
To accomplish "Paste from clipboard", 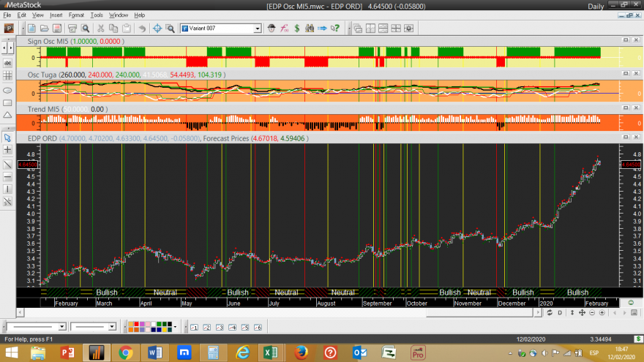I will 127,29.
